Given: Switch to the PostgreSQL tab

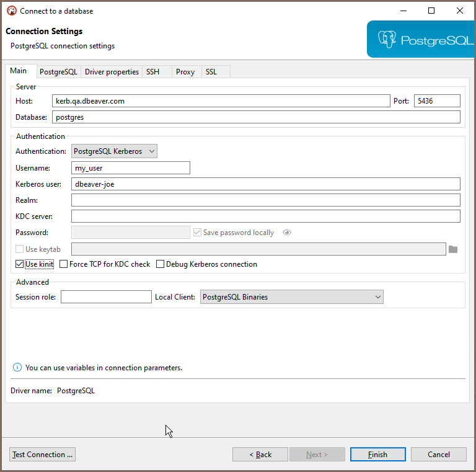Looking at the screenshot, I should point(58,72).
